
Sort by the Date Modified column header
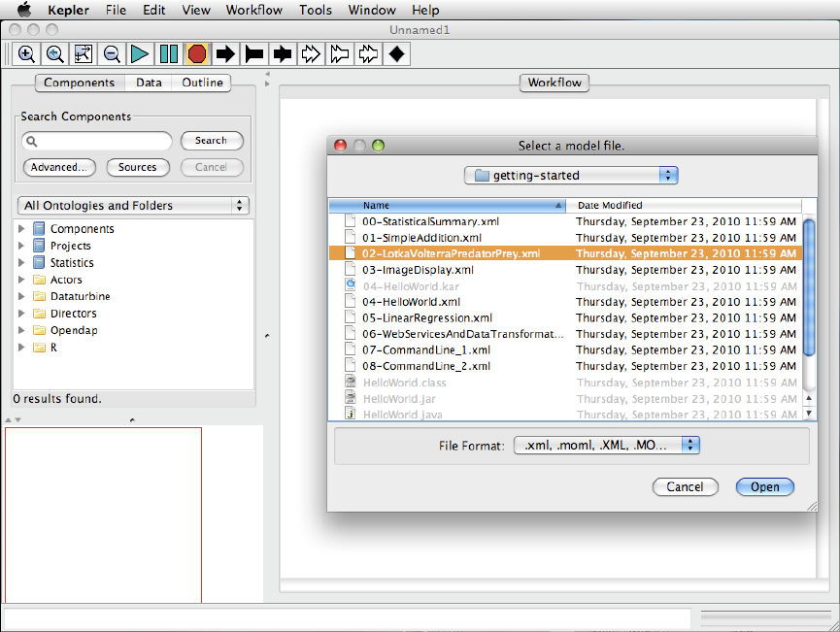[x=684, y=205]
